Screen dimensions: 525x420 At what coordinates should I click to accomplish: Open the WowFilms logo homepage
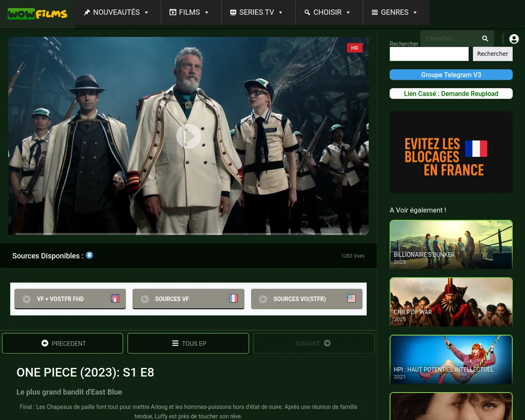[x=37, y=14]
